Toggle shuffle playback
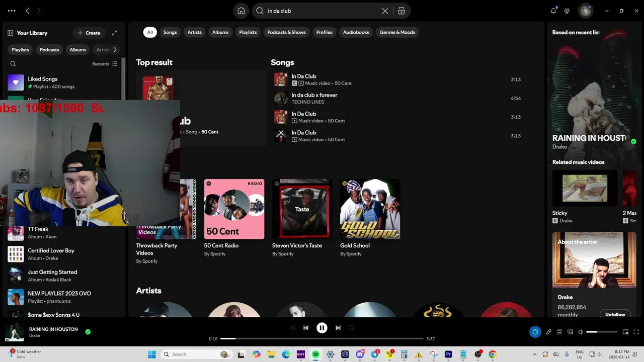Image resolution: width=644 pixels, height=362 pixels. (292, 328)
